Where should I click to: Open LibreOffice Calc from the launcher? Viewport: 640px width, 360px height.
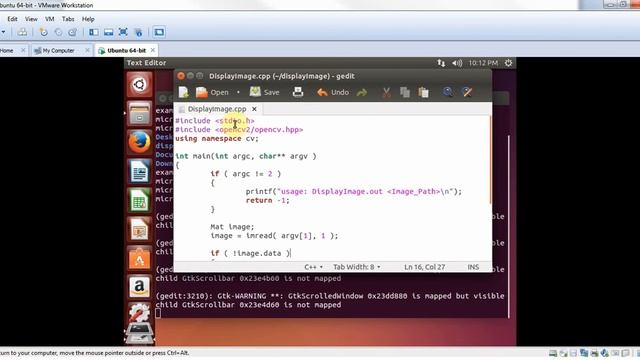coord(139,200)
